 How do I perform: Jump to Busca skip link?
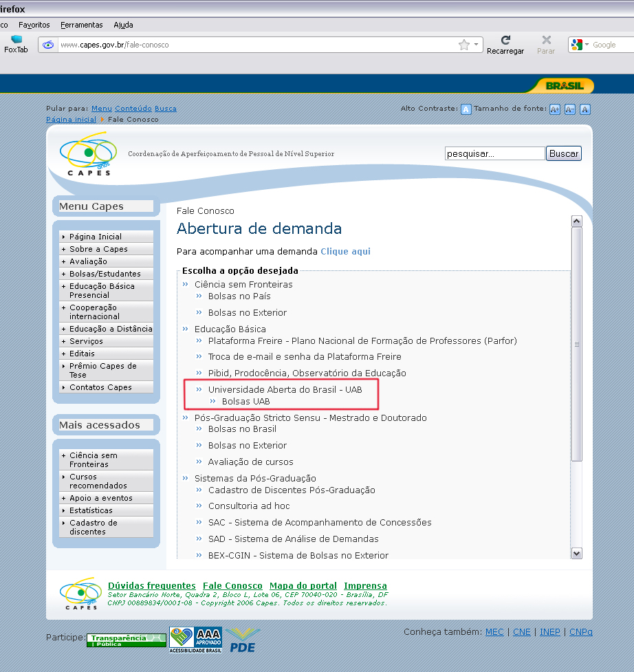[x=165, y=109]
